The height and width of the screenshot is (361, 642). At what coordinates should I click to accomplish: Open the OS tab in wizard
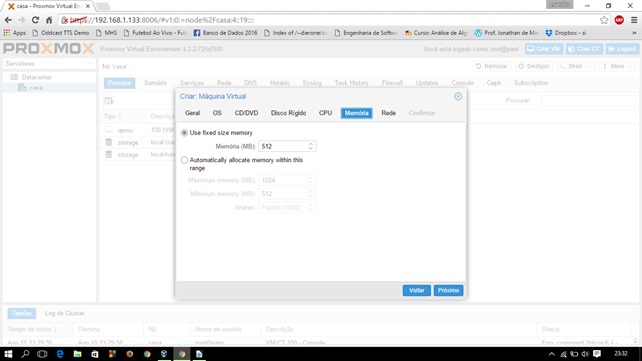(x=217, y=113)
